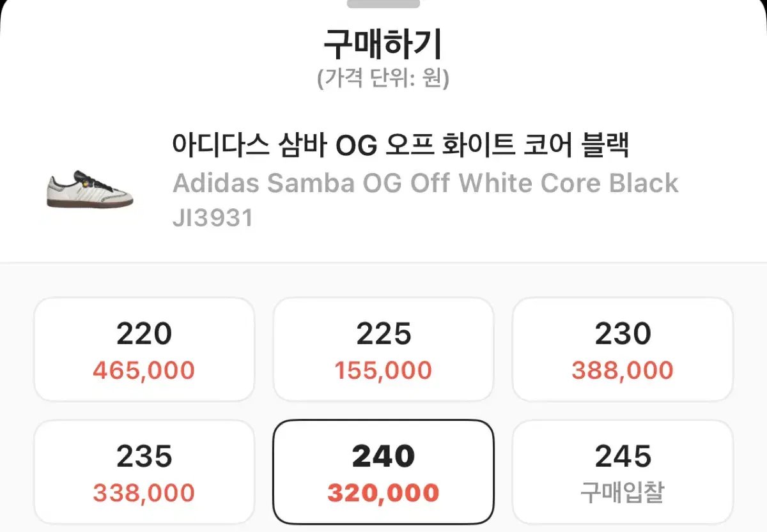Select size 220 option
The image size is (767, 532).
point(144,349)
